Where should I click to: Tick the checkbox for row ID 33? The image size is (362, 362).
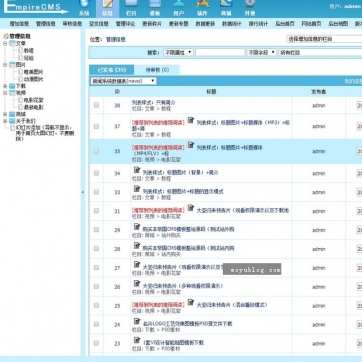click(96, 192)
